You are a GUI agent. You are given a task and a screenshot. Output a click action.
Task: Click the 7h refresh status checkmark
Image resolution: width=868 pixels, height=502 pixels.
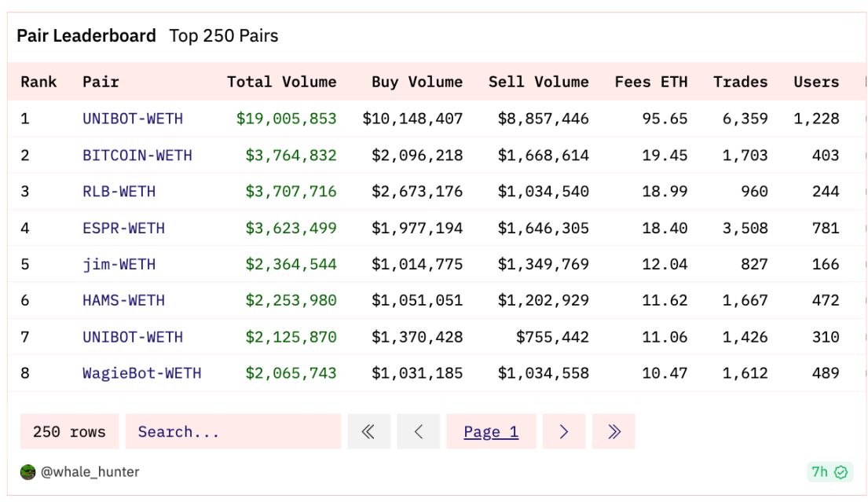(841, 472)
